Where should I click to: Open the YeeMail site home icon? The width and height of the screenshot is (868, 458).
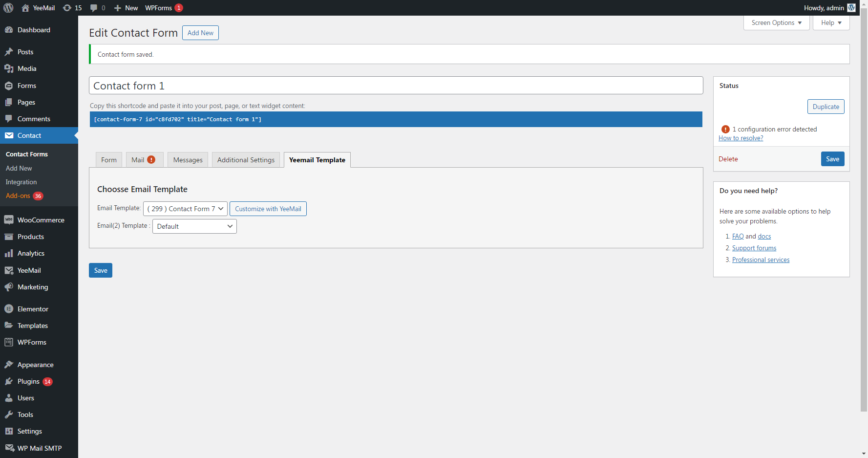tap(25, 8)
